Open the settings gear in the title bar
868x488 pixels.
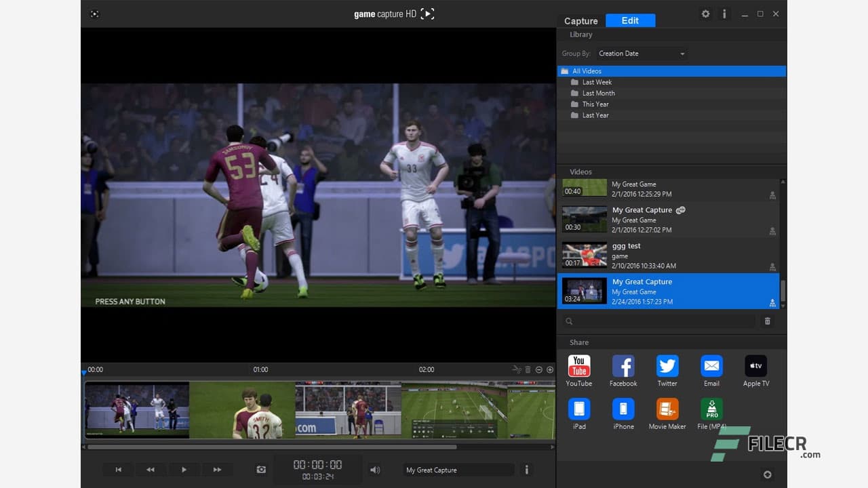click(705, 14)
